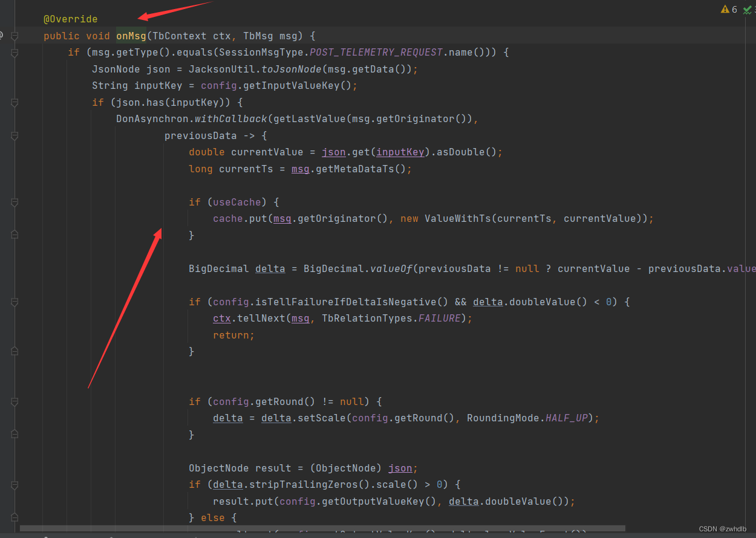The height and width of the screenshot is (538, 756).
Task: Collapse the fold at 'if (msg.getType()' line
Action: (x=15, y=53)
